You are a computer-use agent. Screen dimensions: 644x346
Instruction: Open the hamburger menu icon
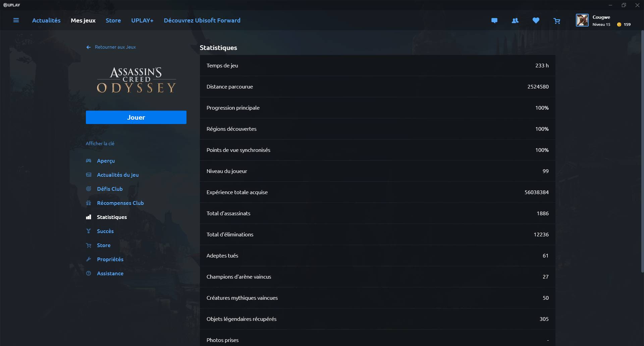pyautogui.click(x=16, y=20)
